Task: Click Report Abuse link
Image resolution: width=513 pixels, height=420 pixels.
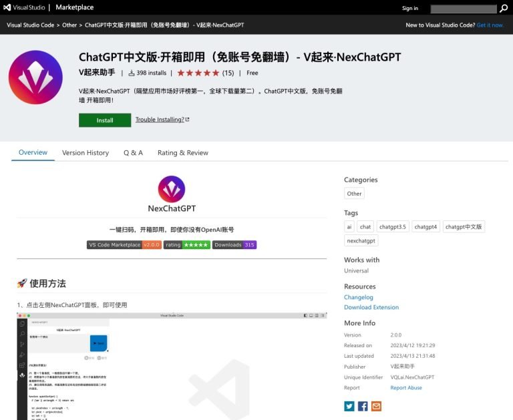Action: (406, 388)
